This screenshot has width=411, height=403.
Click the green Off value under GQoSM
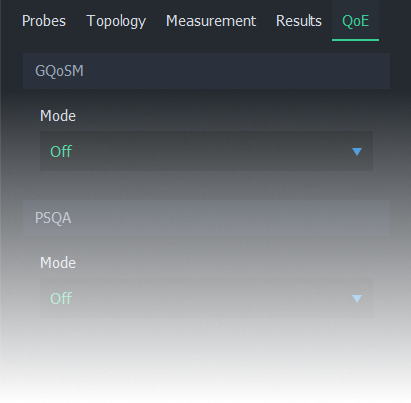pyautogui.click(x=61, y=152)
